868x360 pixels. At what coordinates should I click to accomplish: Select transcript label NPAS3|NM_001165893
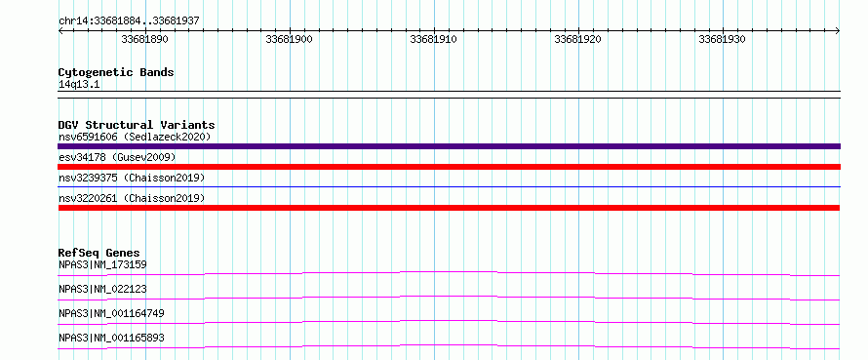click(111, 338)
